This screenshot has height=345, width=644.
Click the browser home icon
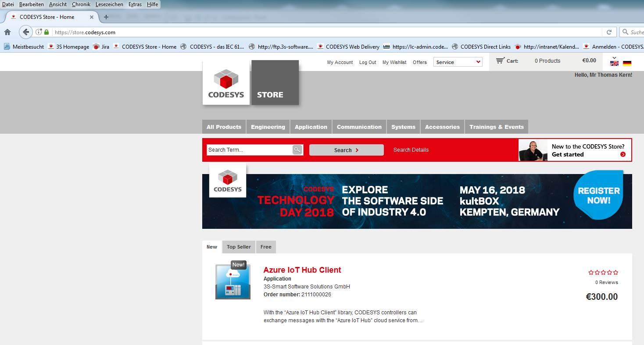[7, 32]
